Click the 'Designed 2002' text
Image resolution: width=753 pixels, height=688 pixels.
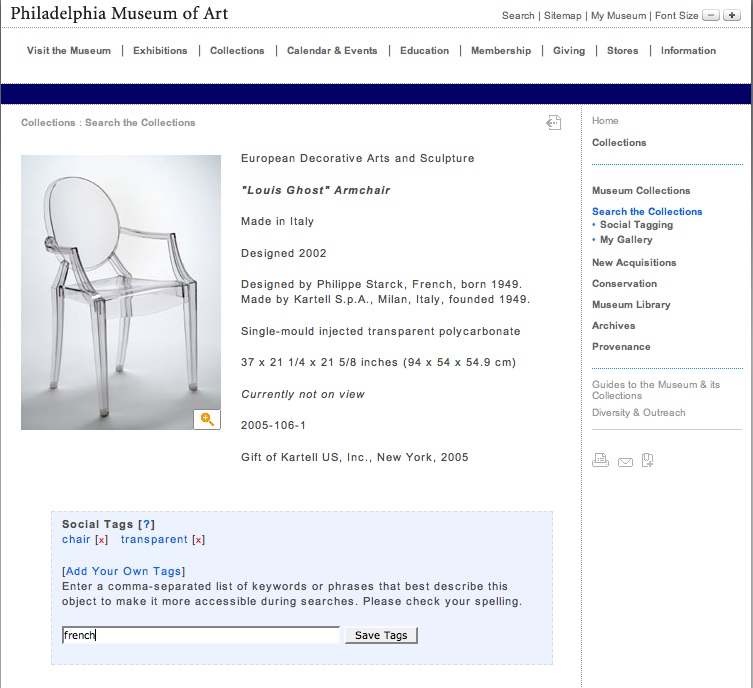point(284,253)
